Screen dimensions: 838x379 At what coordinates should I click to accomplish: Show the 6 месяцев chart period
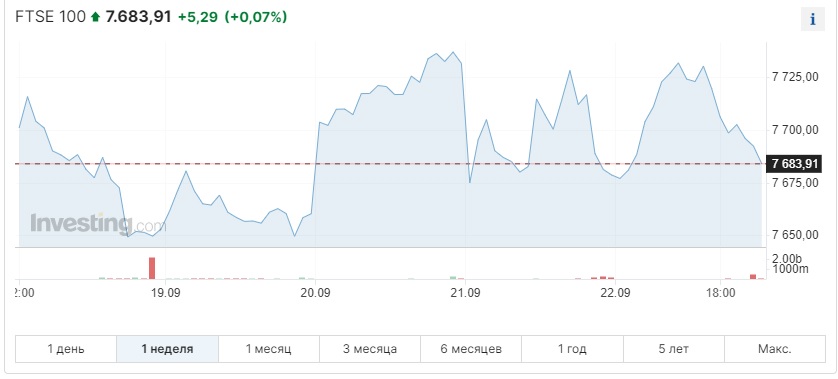coord(471,349)
